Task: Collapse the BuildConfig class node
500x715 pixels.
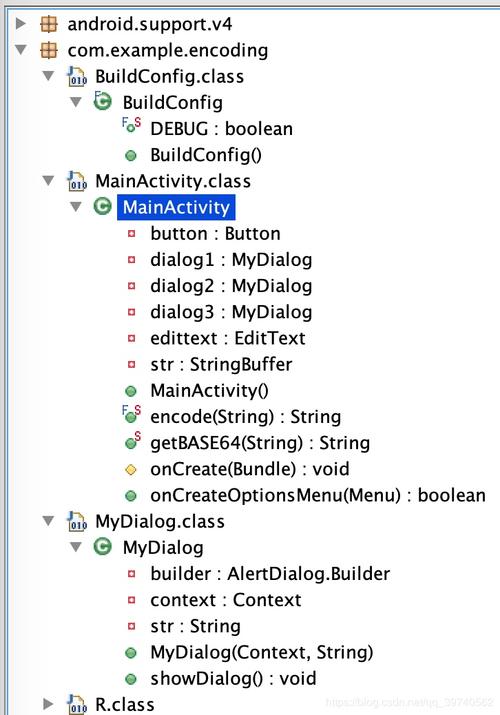Action: (76, 102)
